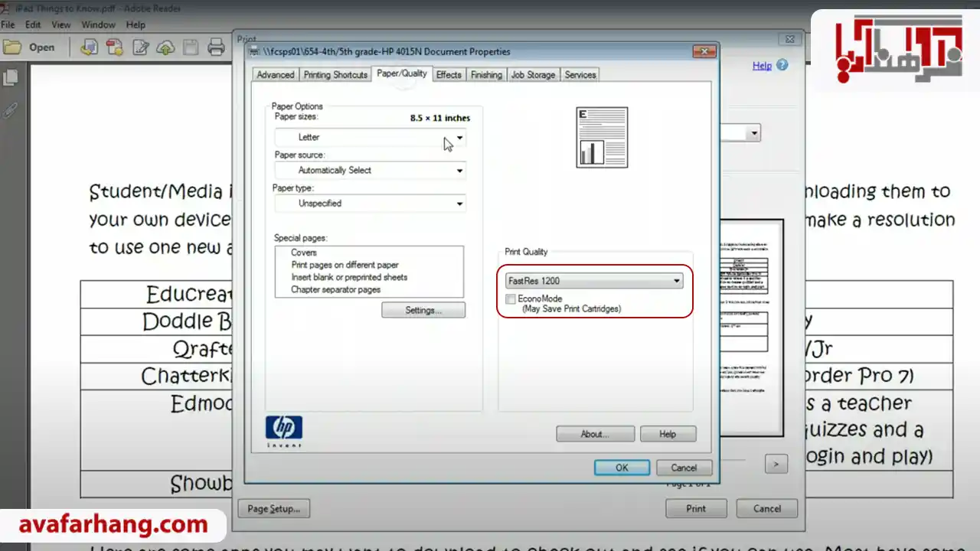Switch to the Finishing tab

(x=486, y=75)
